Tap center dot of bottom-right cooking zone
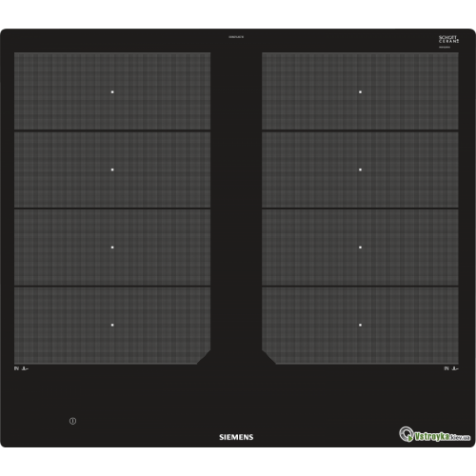 (x=360, y=325)
